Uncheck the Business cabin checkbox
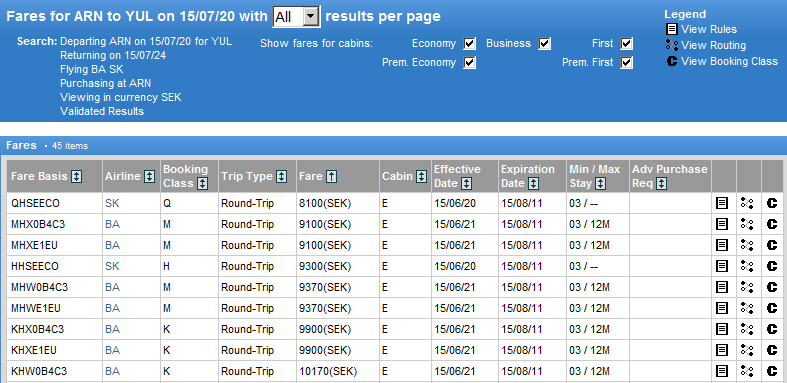Screen dimensions: 787x383 click(x=545, y=44)
